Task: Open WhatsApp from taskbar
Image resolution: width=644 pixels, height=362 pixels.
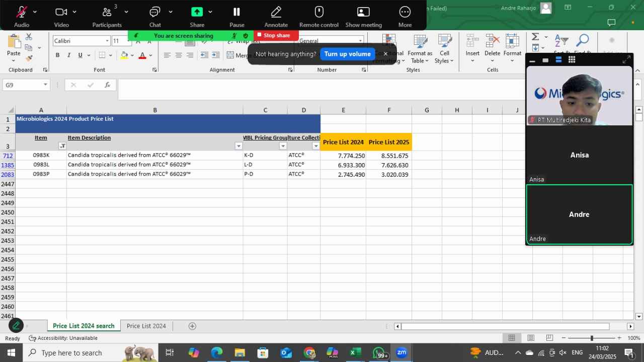Action: pyautogui.click(x=379, y=352)
